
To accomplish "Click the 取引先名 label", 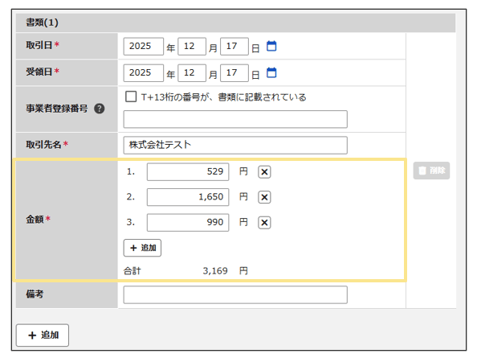I will click(x=44, y=145).
